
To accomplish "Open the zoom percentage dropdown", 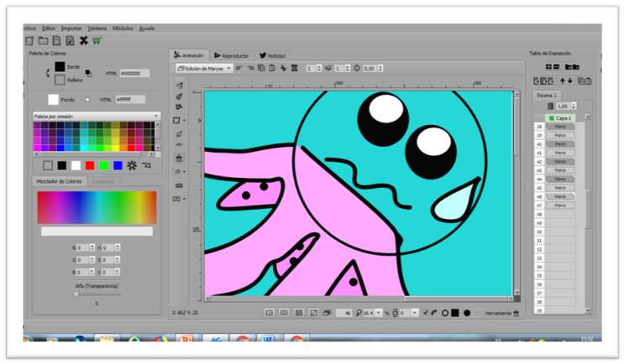I will coord(379,313).
